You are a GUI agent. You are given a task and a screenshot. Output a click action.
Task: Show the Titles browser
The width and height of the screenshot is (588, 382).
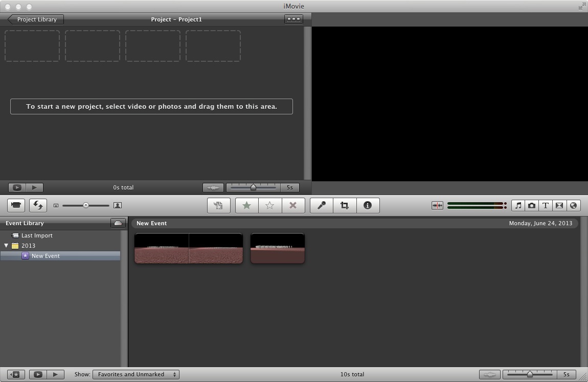(x=546, y=205)
